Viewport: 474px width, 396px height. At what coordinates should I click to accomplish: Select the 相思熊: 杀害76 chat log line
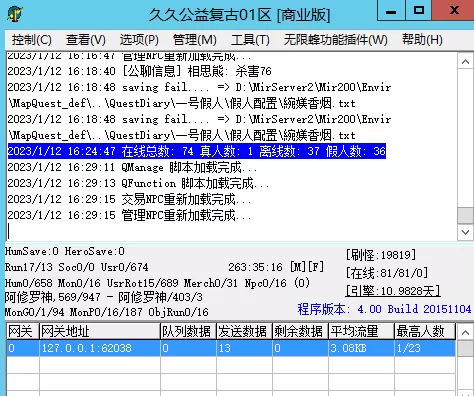139,71
